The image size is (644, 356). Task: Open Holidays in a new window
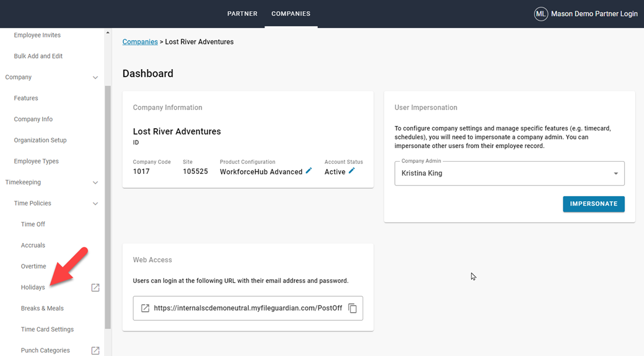click(x=95, y=287)
